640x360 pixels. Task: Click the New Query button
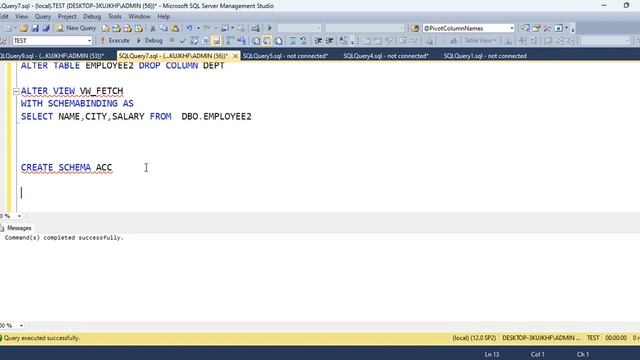(x=76, y=28)
